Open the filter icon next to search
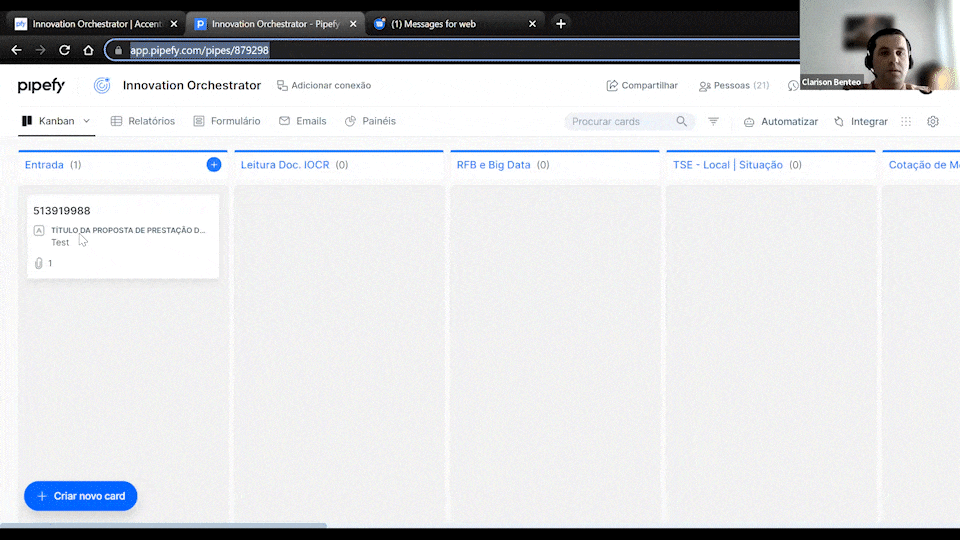Screen dimensions: 960x540 coord(713,121)
